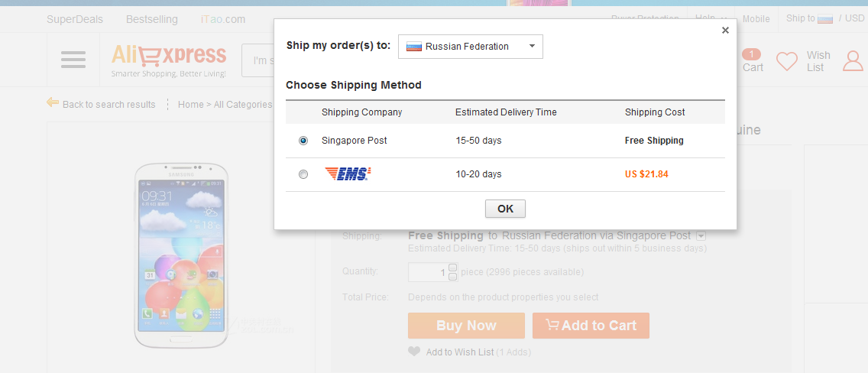Screen dimensions: 868x373
Task: Click the Back to search results arrow
Action: point(53,103)
